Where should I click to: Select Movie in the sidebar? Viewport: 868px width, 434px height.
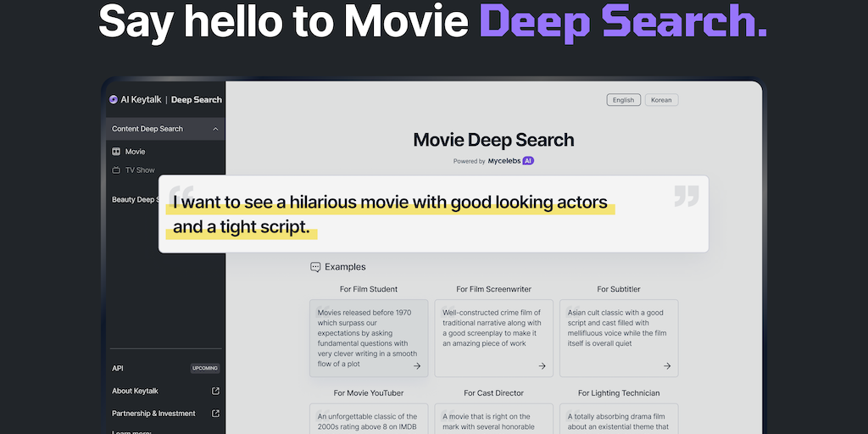[x=136, y=152]
